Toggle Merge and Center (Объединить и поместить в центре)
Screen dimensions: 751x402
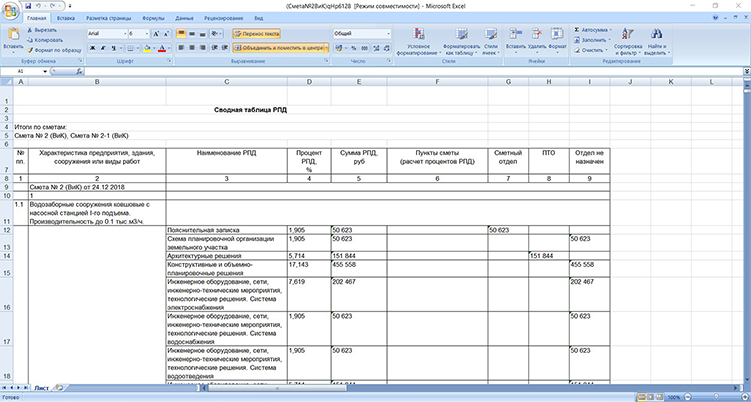click(280, 47)
